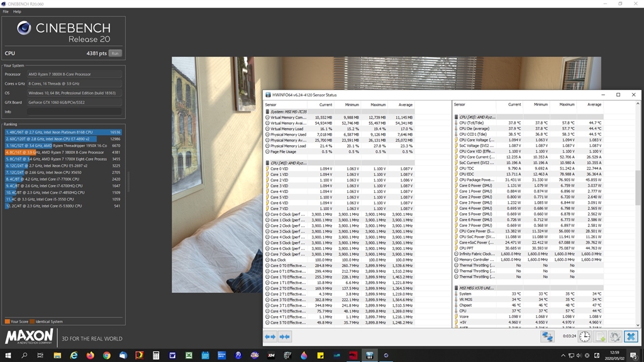Open Firefox from the taskbar

(x=91, y=356)
